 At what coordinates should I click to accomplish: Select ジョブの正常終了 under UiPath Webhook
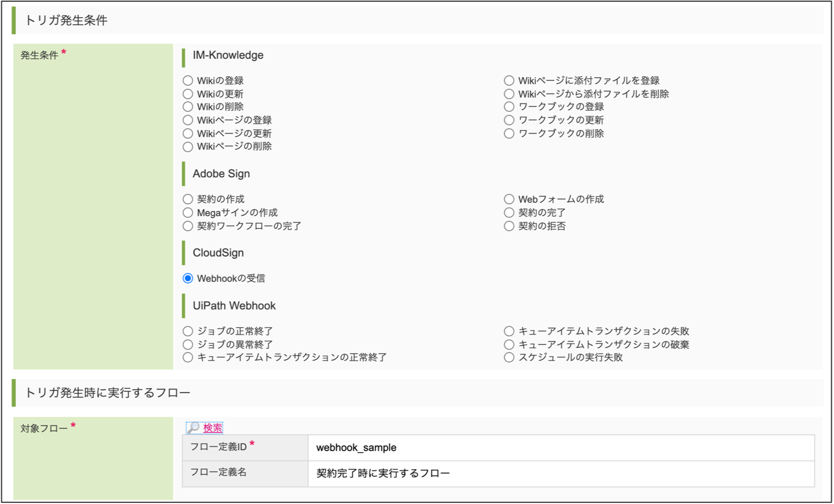pos(187,330)
